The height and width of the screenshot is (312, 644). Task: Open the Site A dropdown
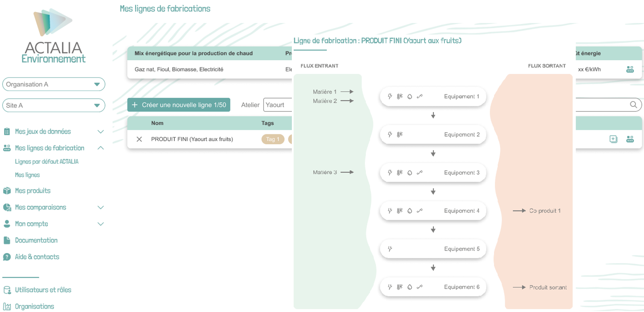tap(53, 105)
